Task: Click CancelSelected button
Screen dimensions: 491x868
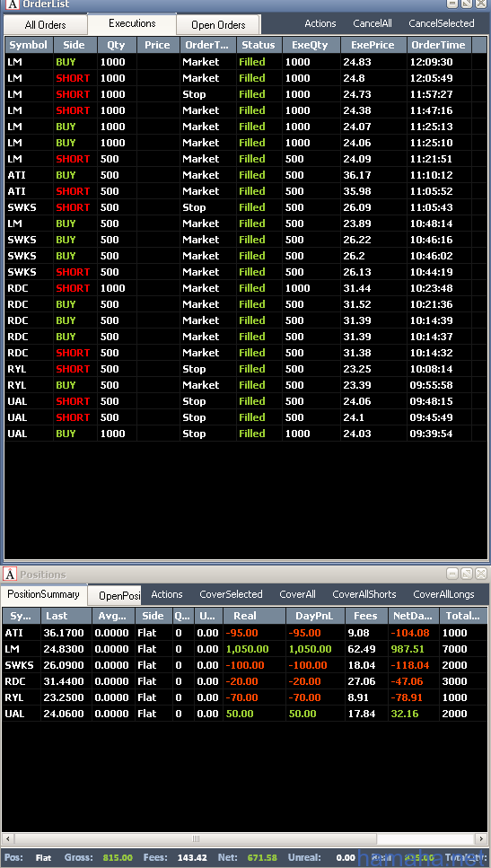Action: 441,23
